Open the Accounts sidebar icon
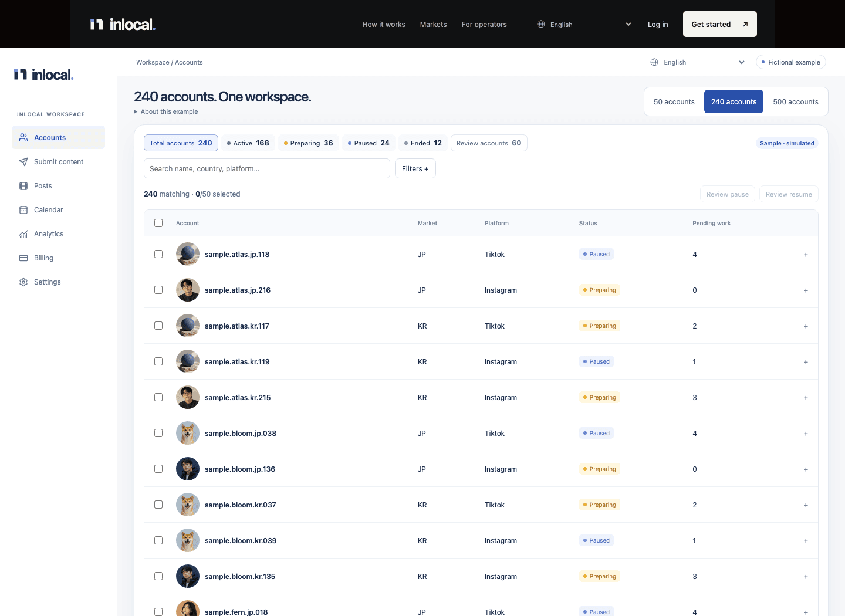 tap(23, 137)
